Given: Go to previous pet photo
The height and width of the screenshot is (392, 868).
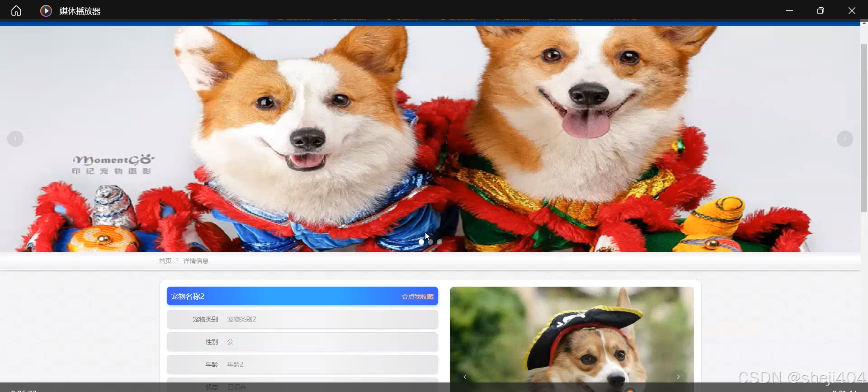Looking at the screenshot, I should coord(465,377).
